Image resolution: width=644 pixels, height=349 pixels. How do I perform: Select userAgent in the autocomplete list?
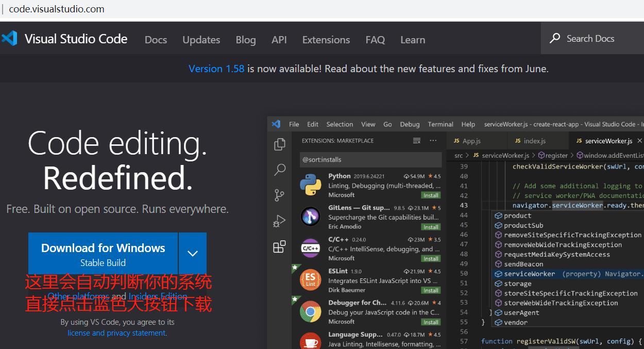tap(521, 313)
